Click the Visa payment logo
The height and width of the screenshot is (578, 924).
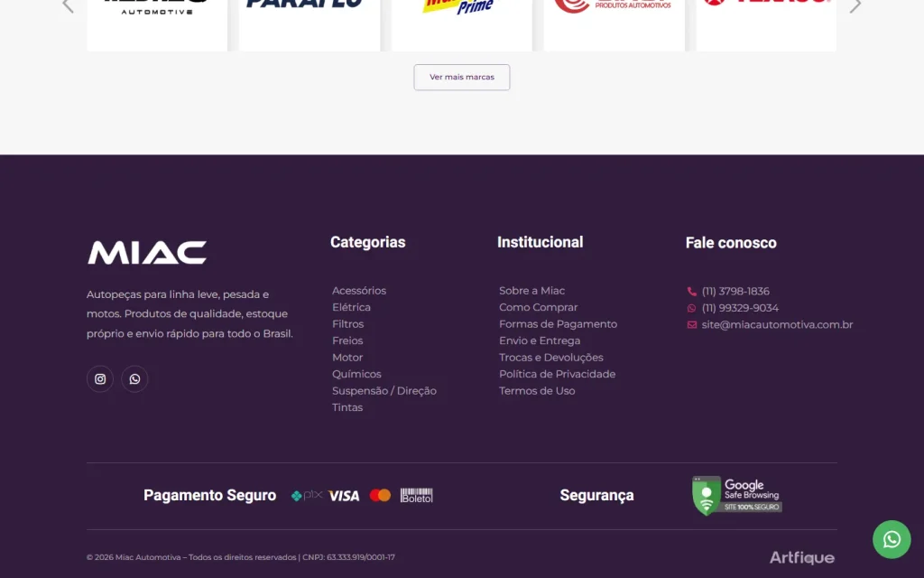[344, 496]
